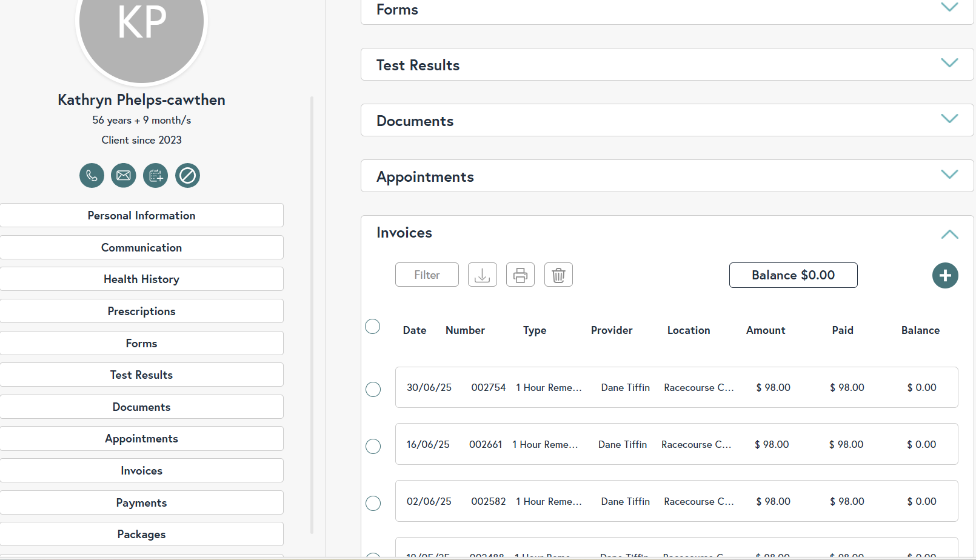The height and width of the screenshot is (560, 976).
Task: Download invoices using the download icon
Action: coord(482,275)
